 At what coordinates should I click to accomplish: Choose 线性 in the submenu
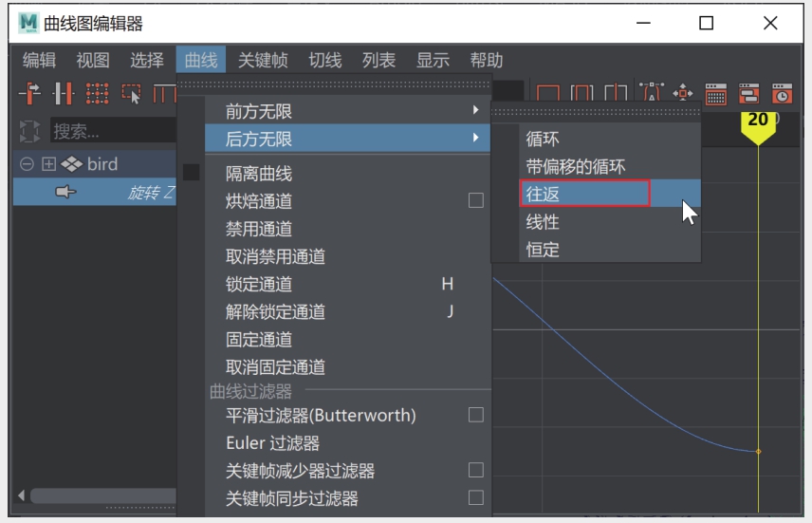[610, 222]
